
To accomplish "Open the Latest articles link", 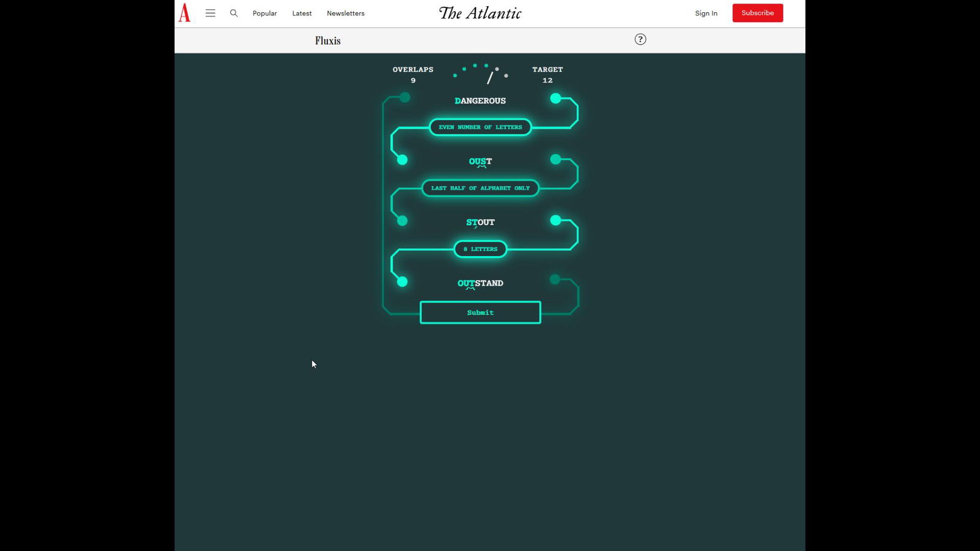I will [x=302, y=13].
